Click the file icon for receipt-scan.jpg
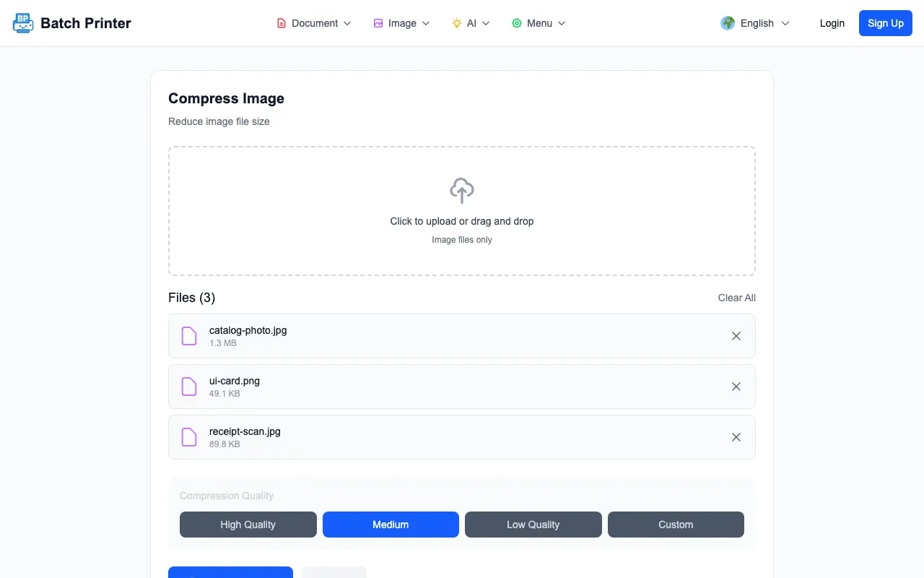The image size is (924, 578). click(189, 437)
